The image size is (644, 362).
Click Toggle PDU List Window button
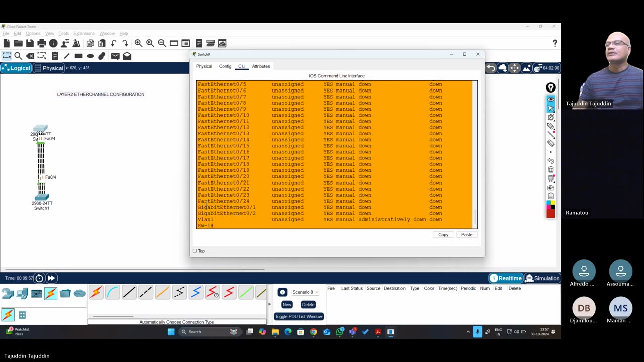[298, 316]
